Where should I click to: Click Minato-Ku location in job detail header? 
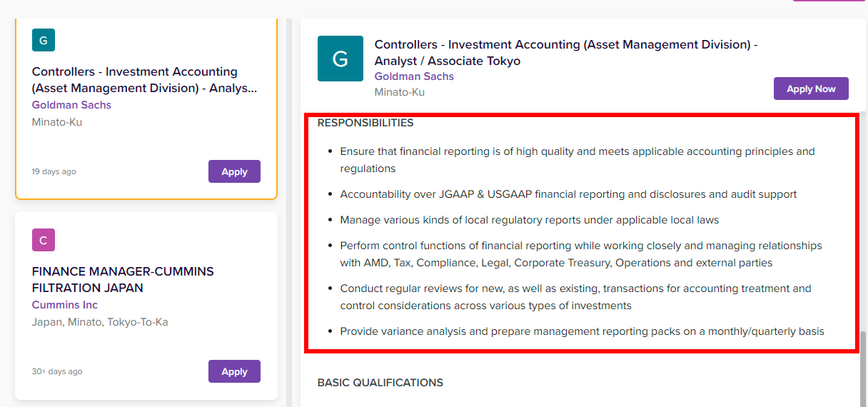(400, 92)
